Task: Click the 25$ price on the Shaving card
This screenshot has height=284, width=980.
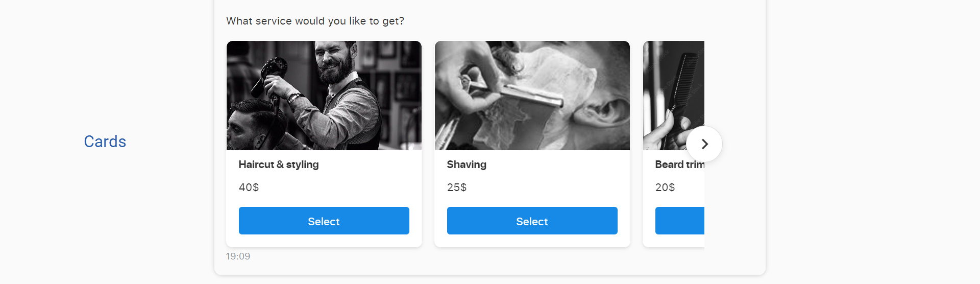Action: click(457, 187)
